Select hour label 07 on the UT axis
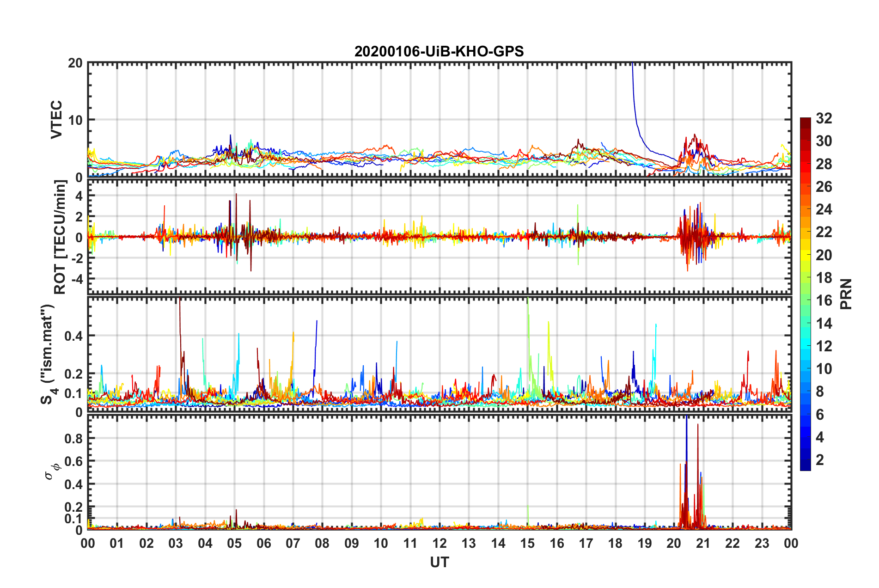The width and height of the screenshot is (879, 588). (x=293, y=543)
